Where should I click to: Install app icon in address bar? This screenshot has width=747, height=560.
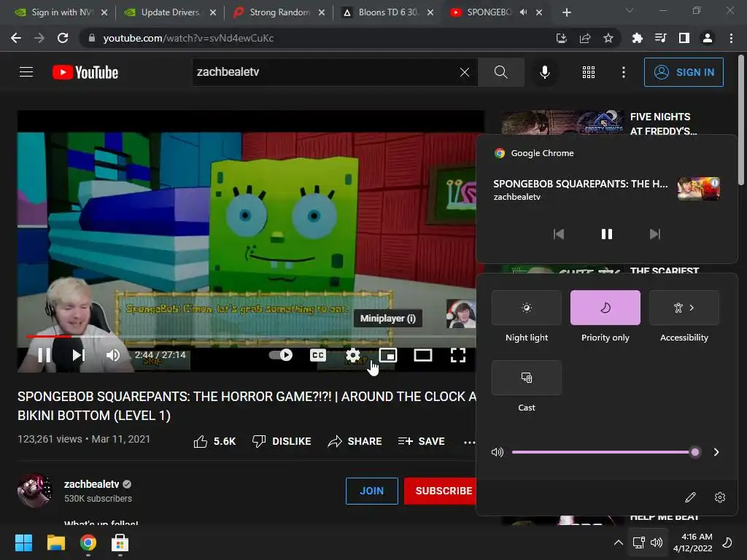[561, 38]
